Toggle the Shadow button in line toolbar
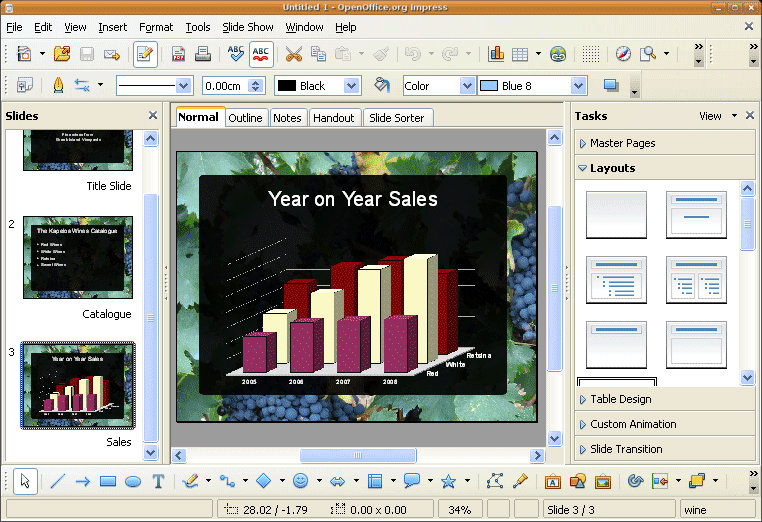The height and width of the screenshot is (522, 762). [x=611, y=86]
